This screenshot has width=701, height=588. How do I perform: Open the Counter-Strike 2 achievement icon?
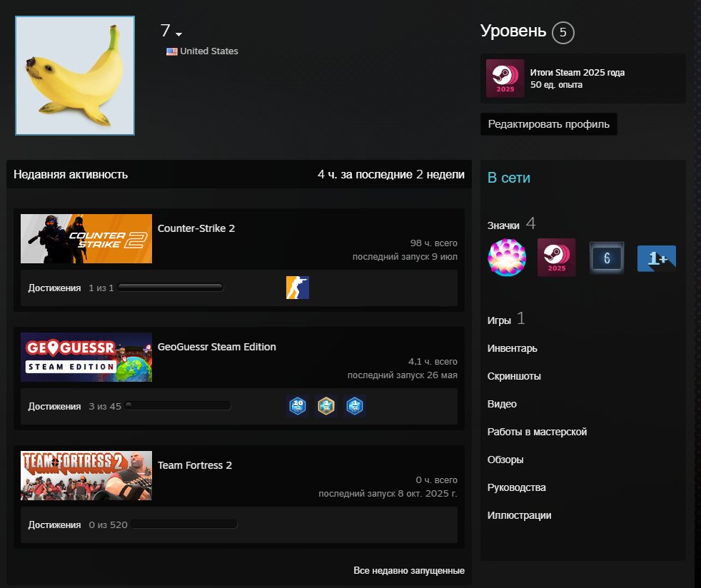click(x=297, y=288)
